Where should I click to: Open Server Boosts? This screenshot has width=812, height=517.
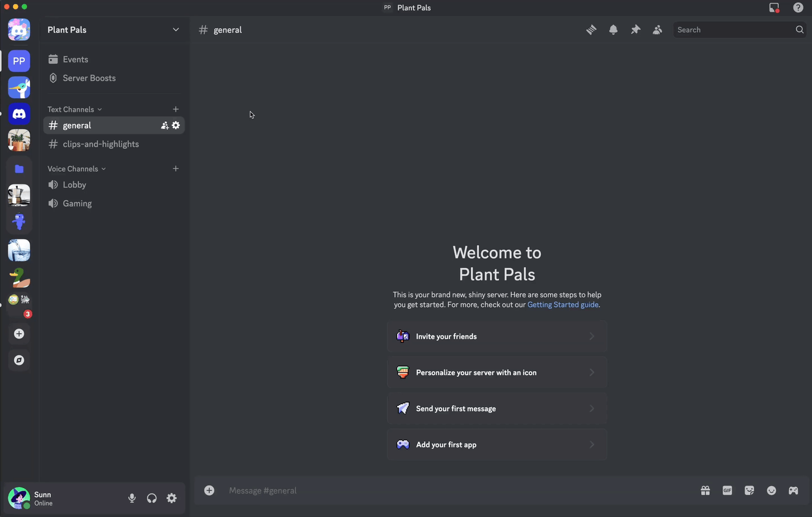point(114,78)
